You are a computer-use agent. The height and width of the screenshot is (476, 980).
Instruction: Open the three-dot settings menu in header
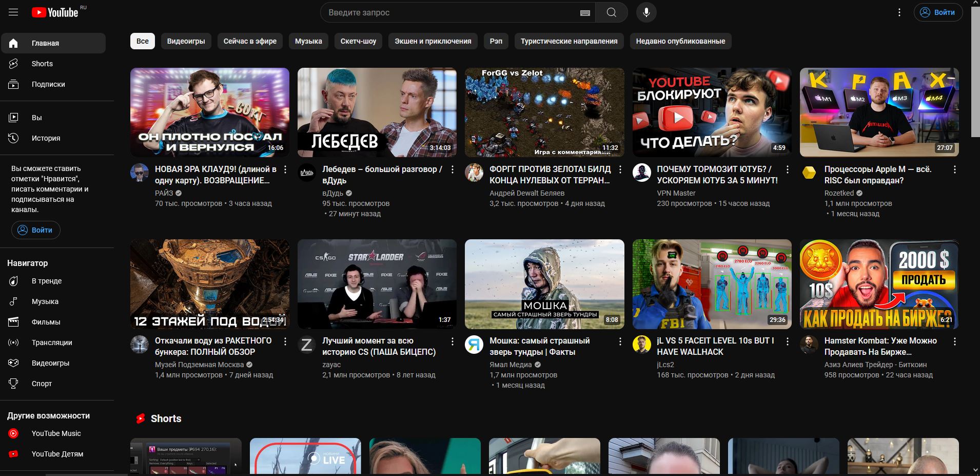[899, 12]
